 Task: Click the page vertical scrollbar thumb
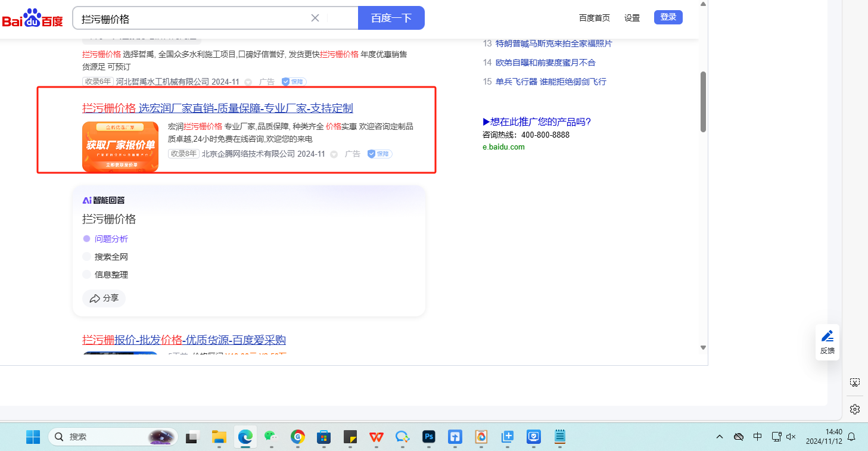coord(703,101)
